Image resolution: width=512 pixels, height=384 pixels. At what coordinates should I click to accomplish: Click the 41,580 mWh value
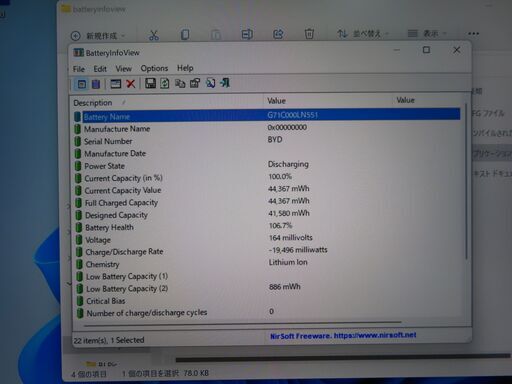click(289, 213)
